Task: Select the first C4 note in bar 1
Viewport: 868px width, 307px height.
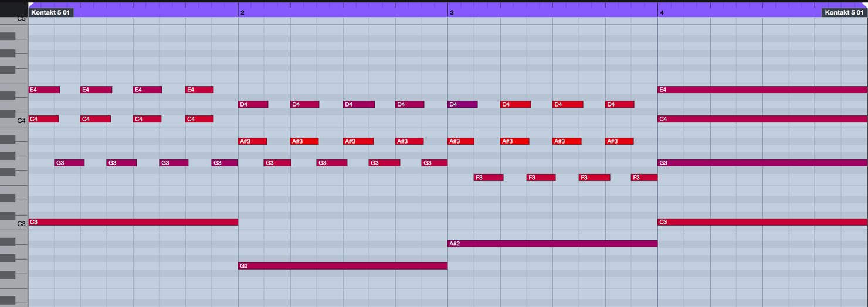Action: pyautogui.click(x=43, y=119)
